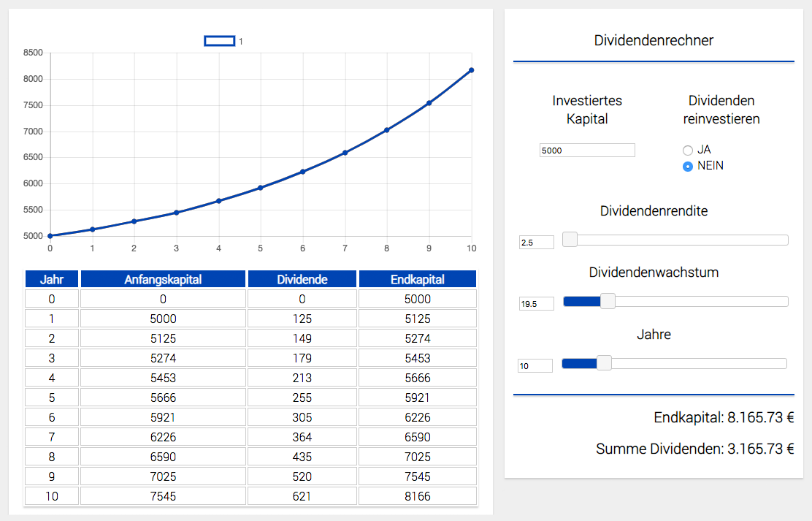
Task: Toggle chart legend box for series 1
Action: click(x=220, y=41)
